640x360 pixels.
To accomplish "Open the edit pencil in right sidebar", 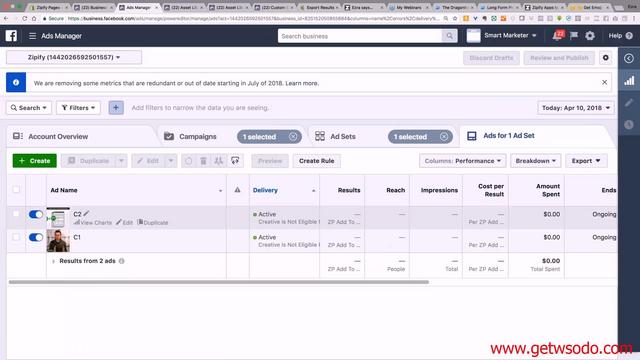I will pyautogui.click(x=629, y=102).
